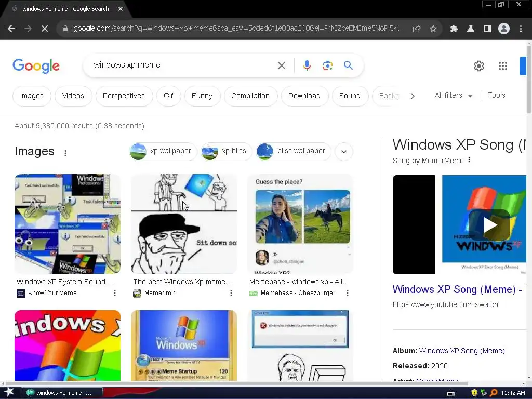Open site info lock icon
The height and width of the screenshot is (399, 532).
[65, 29]
